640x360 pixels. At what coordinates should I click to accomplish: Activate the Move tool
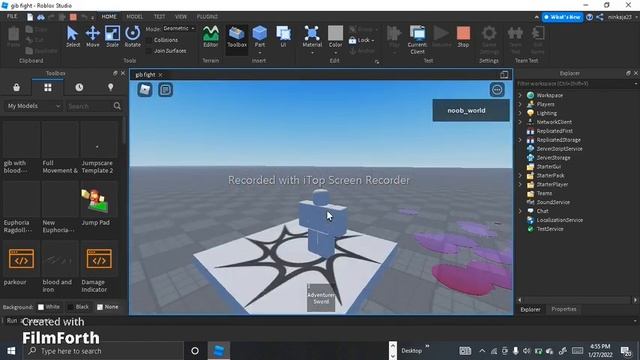click(93, 37)
